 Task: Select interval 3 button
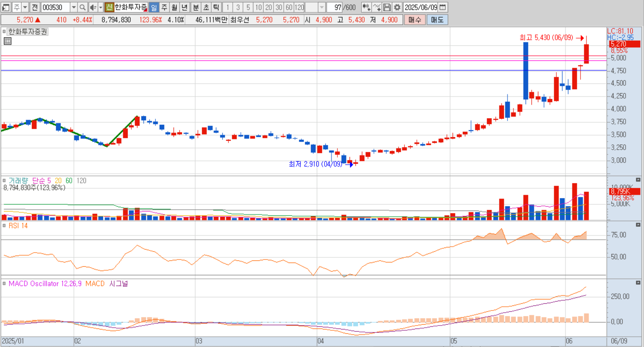pyautogui.click(x=238, y=7)
